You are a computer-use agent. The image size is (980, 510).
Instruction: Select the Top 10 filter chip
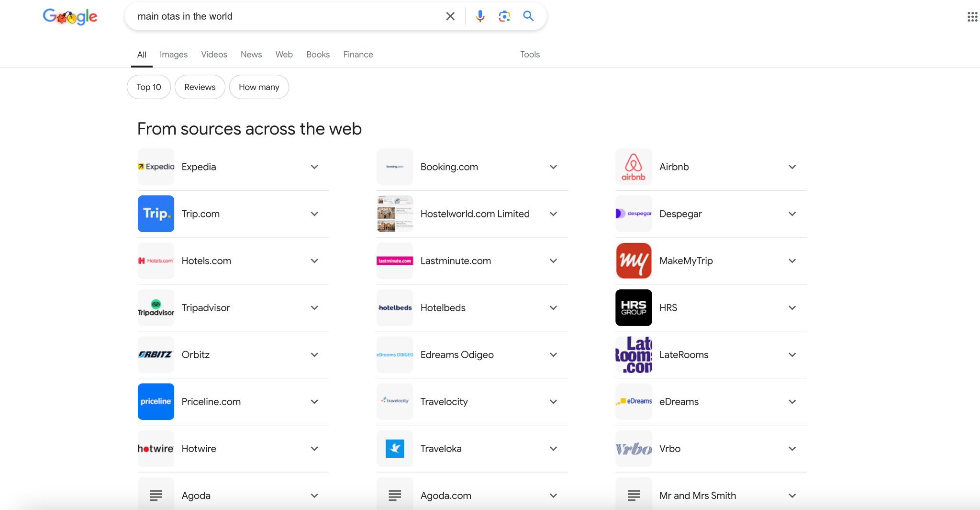point(148,87)
